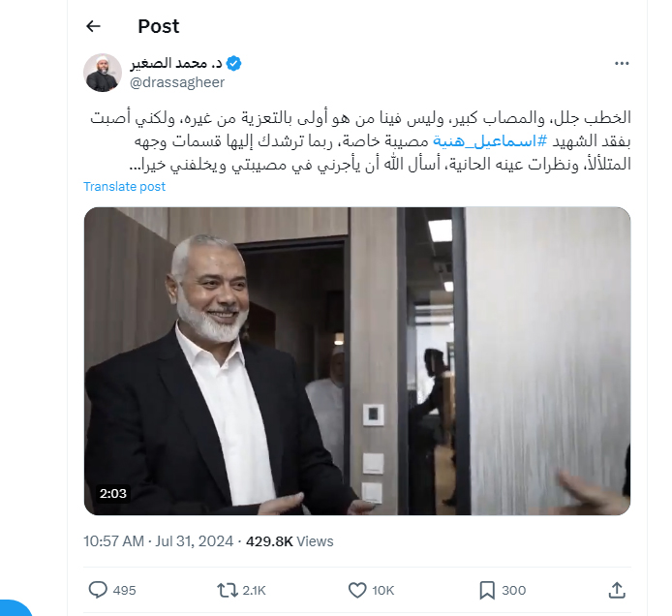Screen dimensions: 672x616
Task: Play the embedded video
Action: coord(357,361)
